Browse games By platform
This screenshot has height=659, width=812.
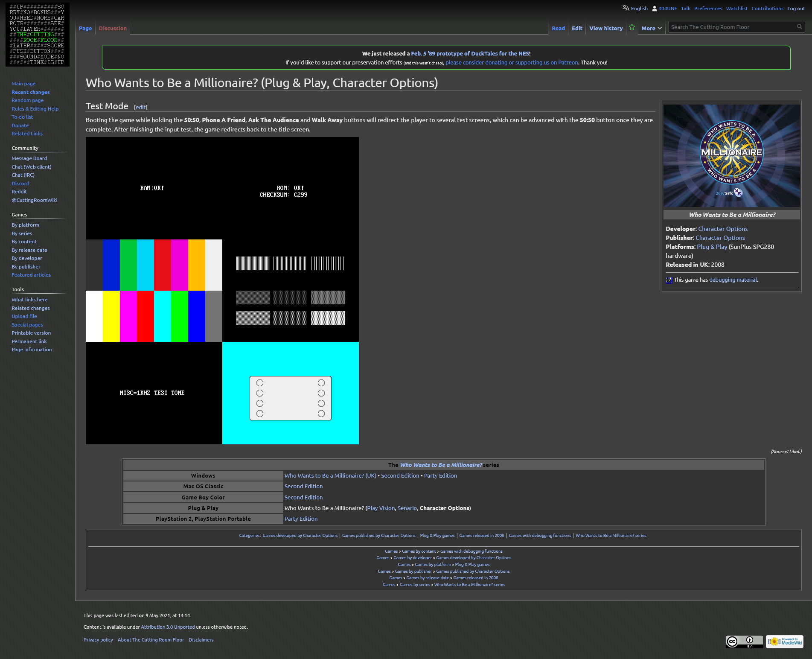pyautogui.click(x=25, y=225)
